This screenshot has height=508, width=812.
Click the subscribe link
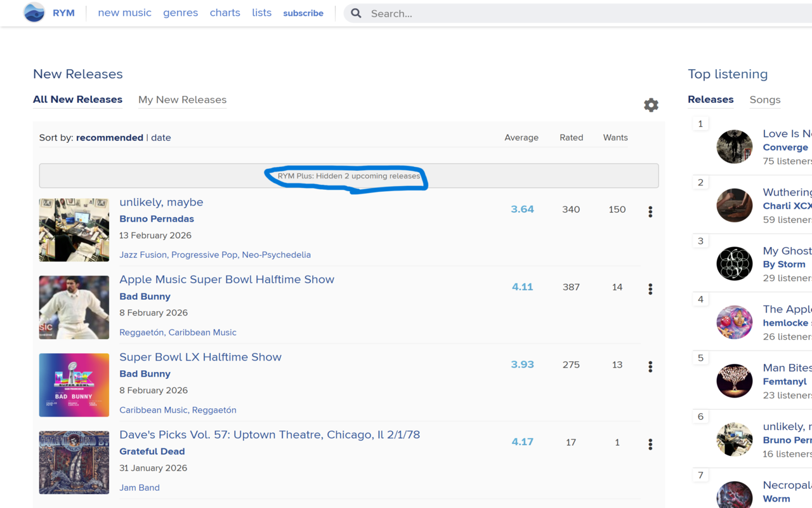click(x=303, y=13)
